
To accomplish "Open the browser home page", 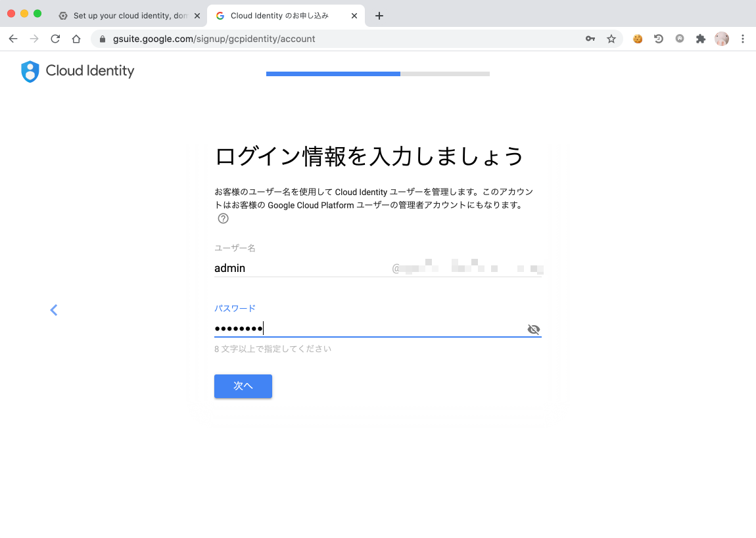I will pyautogui.click(x=76, y=39).
